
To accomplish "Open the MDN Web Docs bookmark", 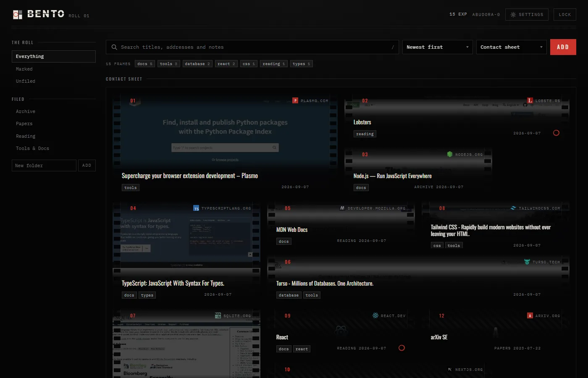I will (292, 230).
